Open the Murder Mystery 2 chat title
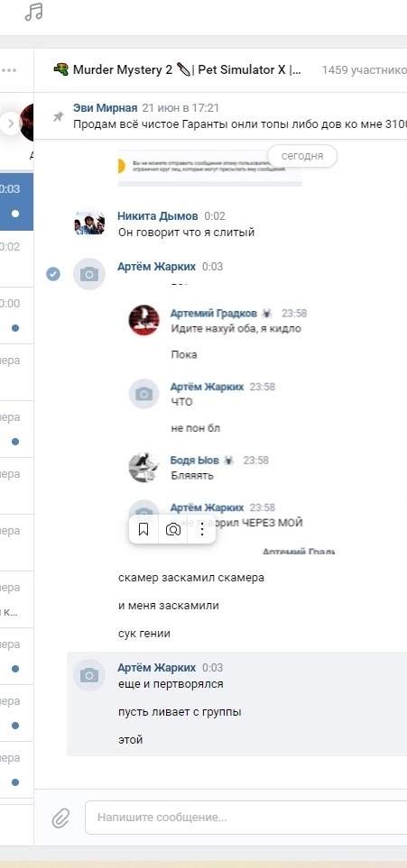Image resolution: width=407 pixels, height=868 pixels. click(178, 70)
